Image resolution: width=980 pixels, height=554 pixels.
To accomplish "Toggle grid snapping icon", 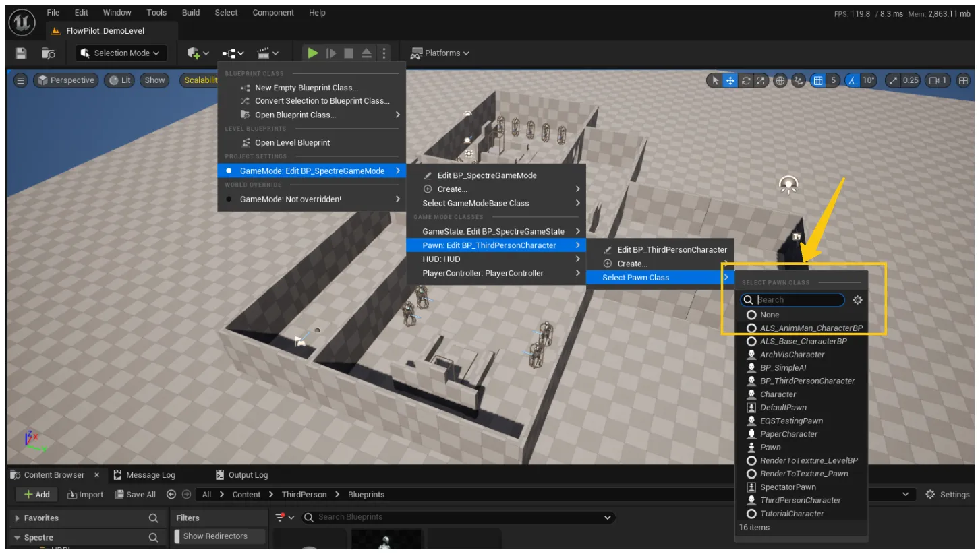I will point(818,80).
